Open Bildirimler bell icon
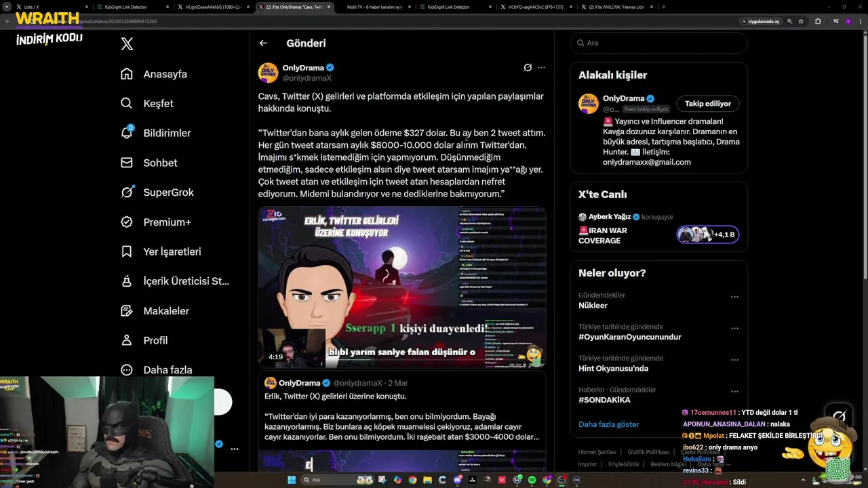The image size is (868, 488). point(127,133)
